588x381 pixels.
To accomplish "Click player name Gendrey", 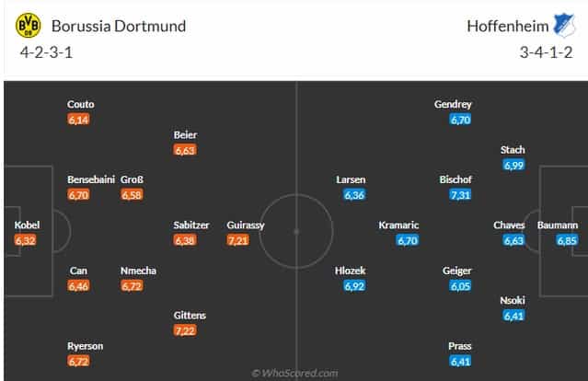I will [x=453, y=104].
